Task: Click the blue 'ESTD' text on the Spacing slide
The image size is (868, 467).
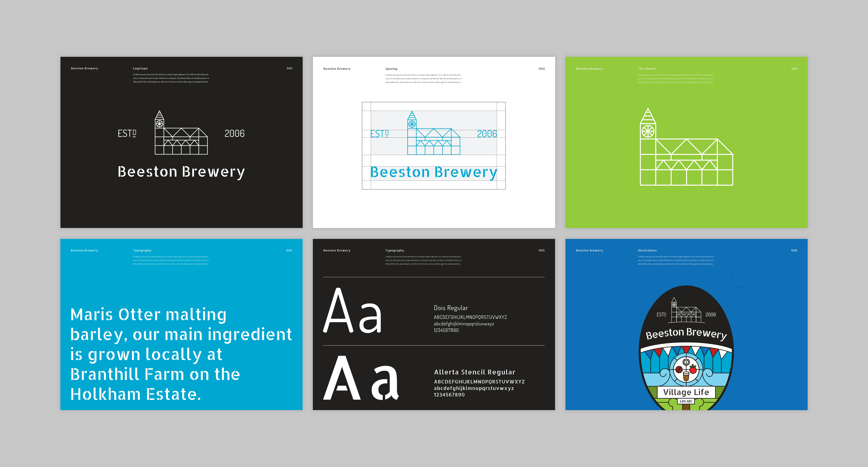Action: pos(379,134)
